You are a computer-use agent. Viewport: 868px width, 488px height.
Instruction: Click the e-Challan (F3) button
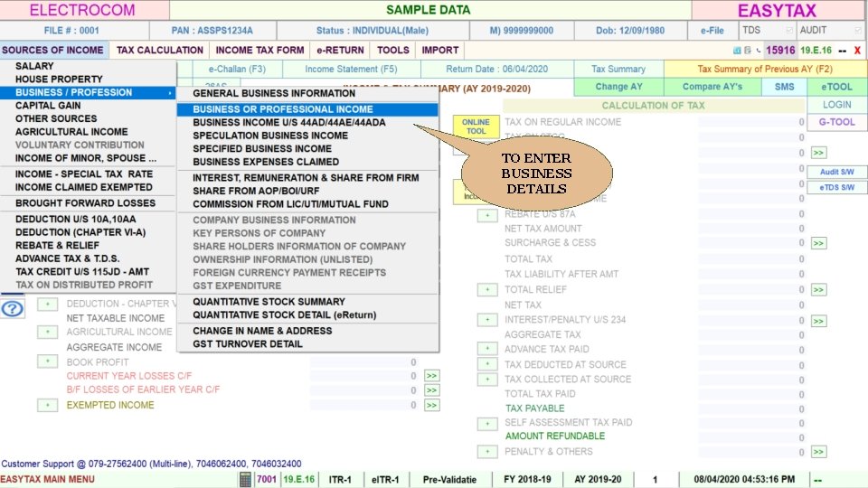pos(237,70)
